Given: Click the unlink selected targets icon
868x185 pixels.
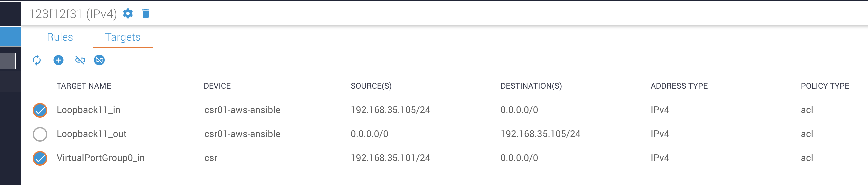Looking at the screenshot, I should click(x=80, y=60).
